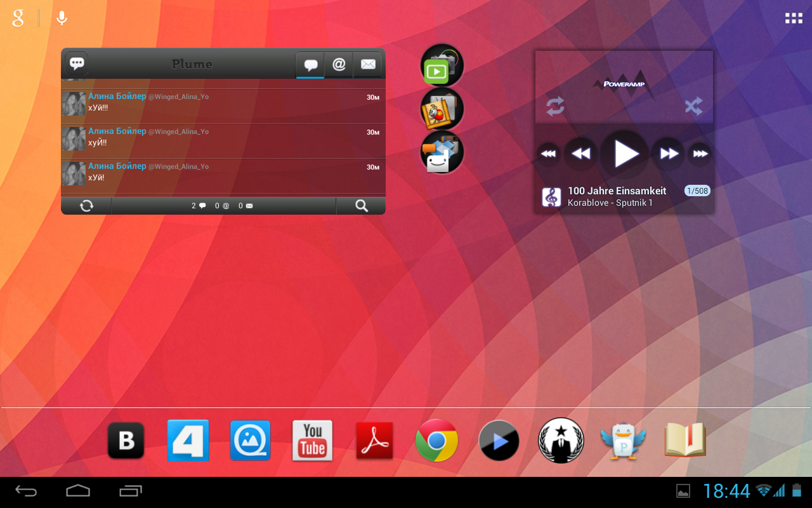Viewport: 812px width, 508px height.
Task: Toggle shuffle mode in Poweramp
Action: click(x=693, y=106)
